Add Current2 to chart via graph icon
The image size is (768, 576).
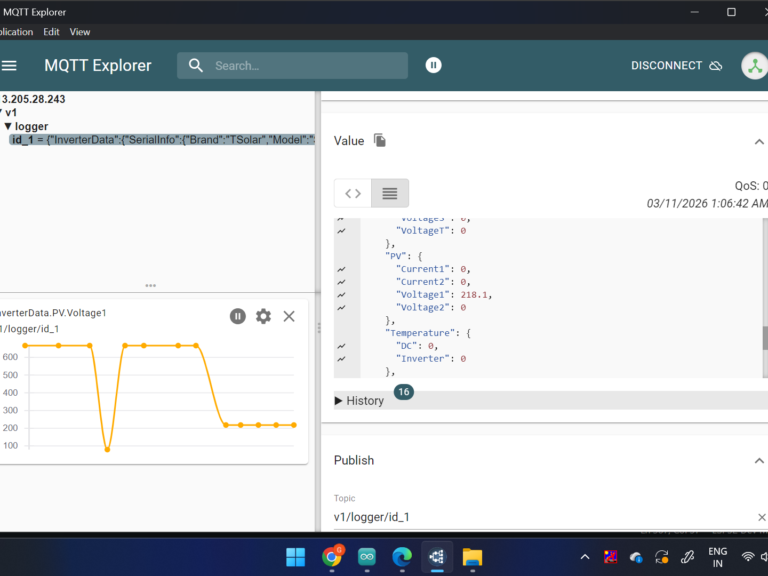341,282
